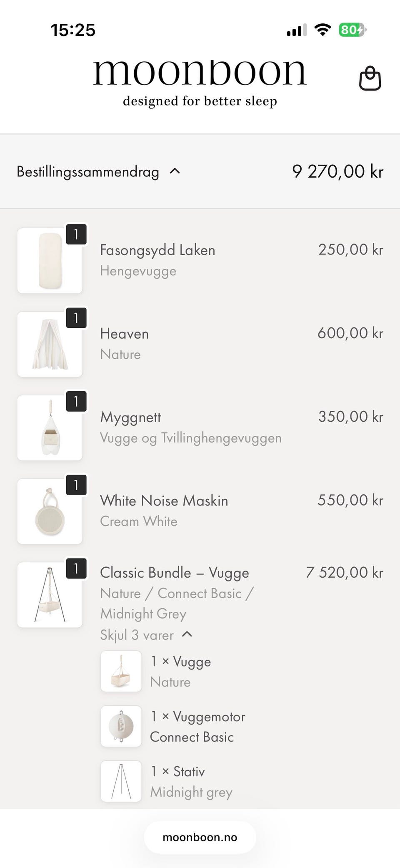This screenshot has width=400, height=868.
Task: Tap the Classic Bundle – Vugge title
Action: (x=175, y=573)
